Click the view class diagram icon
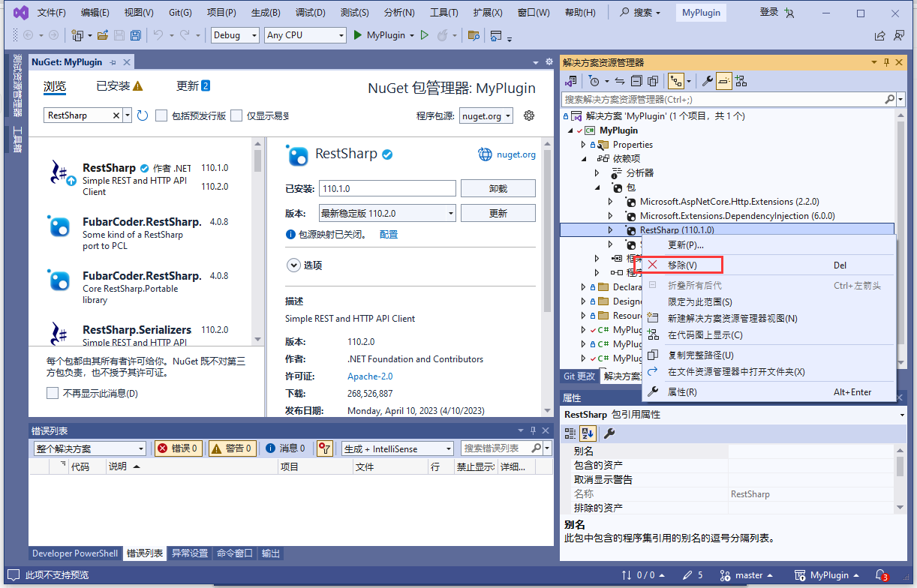917x588 pixels. pos(741,81)
